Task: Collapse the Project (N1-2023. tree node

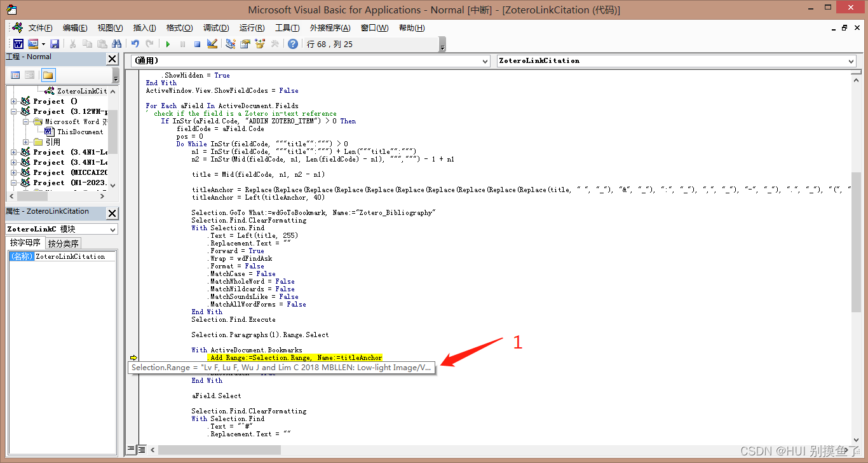Action: (14, 183)
